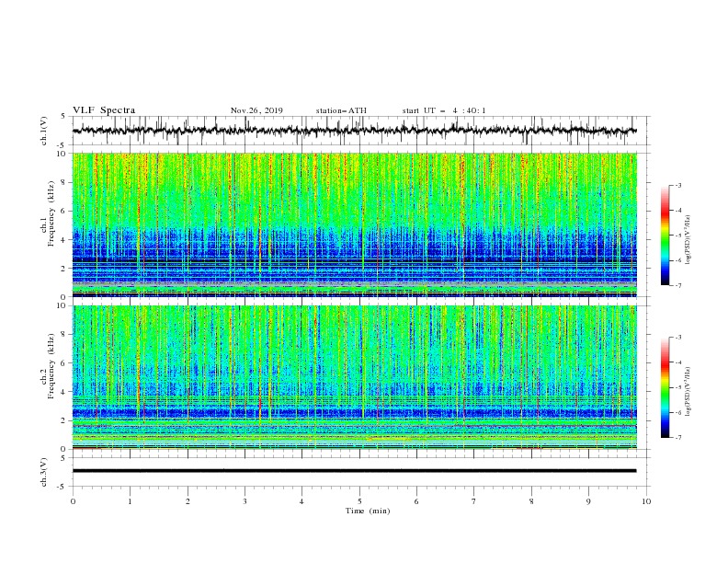Click the "10" tick on the Time axis
The height and width of the screenshot is (563, 728).
(x=646, y=501)
